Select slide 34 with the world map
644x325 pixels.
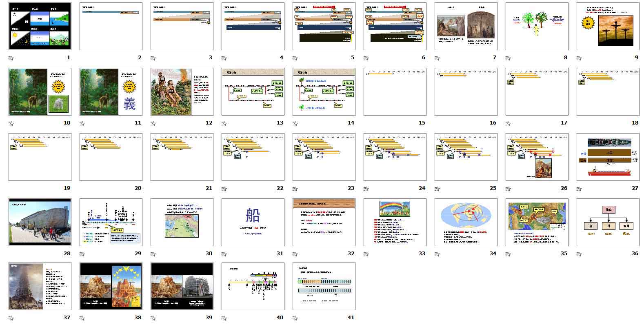[x=466, y=222]
